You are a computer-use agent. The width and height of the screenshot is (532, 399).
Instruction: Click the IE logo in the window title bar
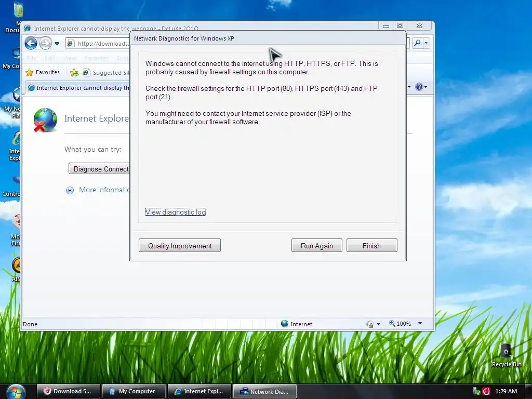click(28, 28)
